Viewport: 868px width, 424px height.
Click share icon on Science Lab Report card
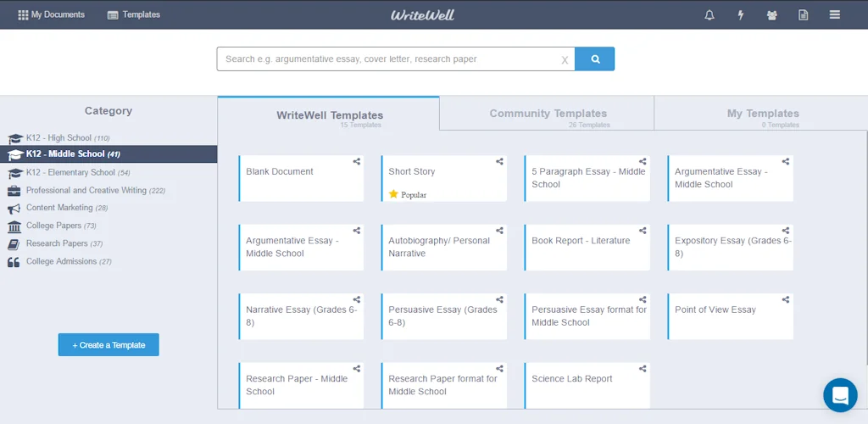(x=643, y=369)
